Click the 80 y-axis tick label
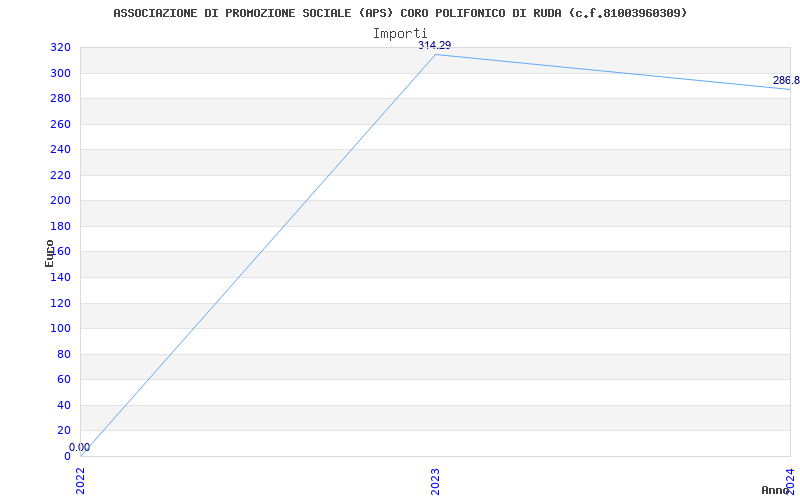 (64, 354)
